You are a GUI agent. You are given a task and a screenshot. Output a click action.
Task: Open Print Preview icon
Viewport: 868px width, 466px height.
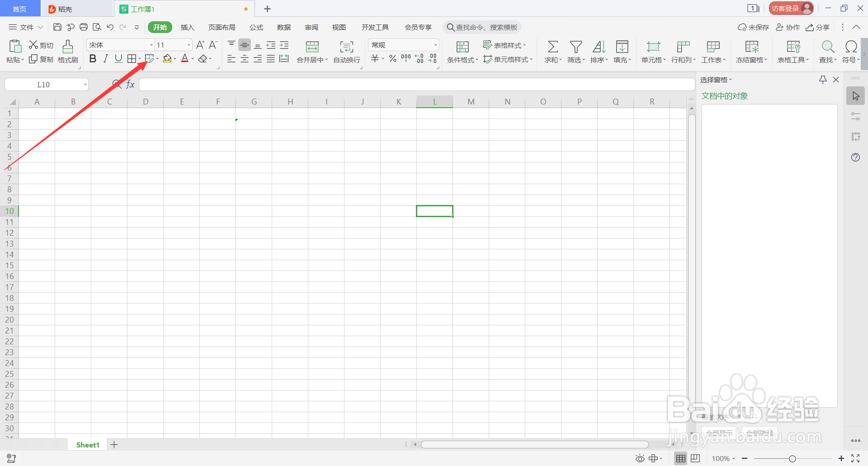(97, 27)
